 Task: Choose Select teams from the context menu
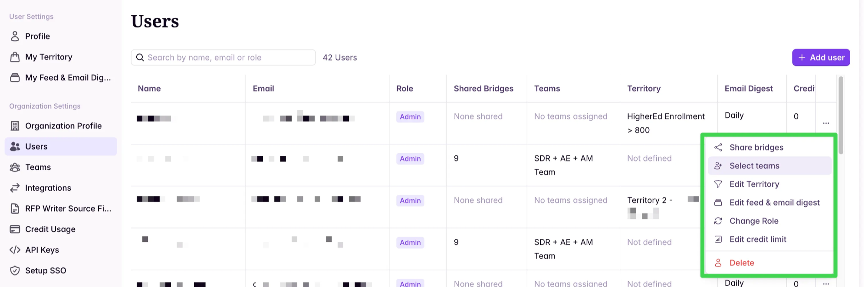[x=769, y=166]
